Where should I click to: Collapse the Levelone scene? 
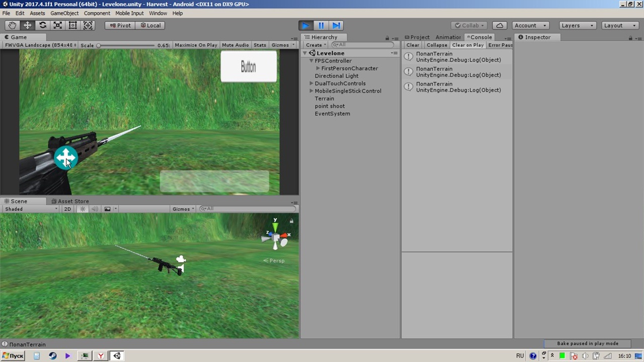[305, 53]
